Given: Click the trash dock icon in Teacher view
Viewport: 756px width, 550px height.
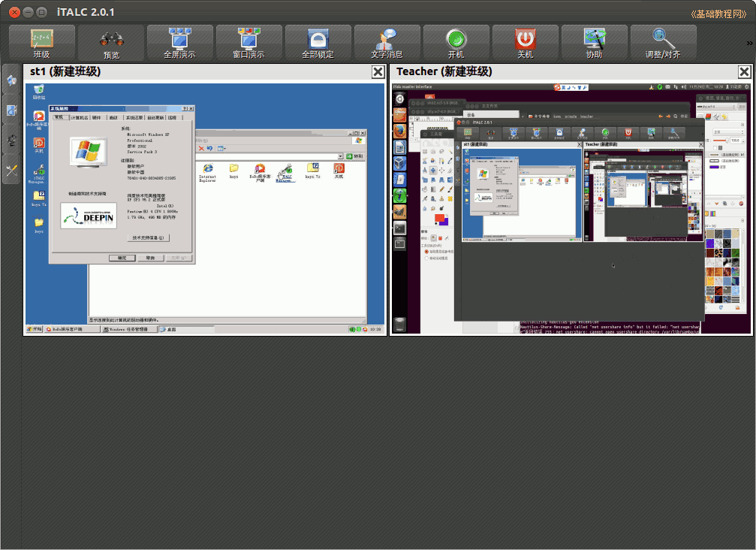Looking at the screenshot, I should [399, 324].
